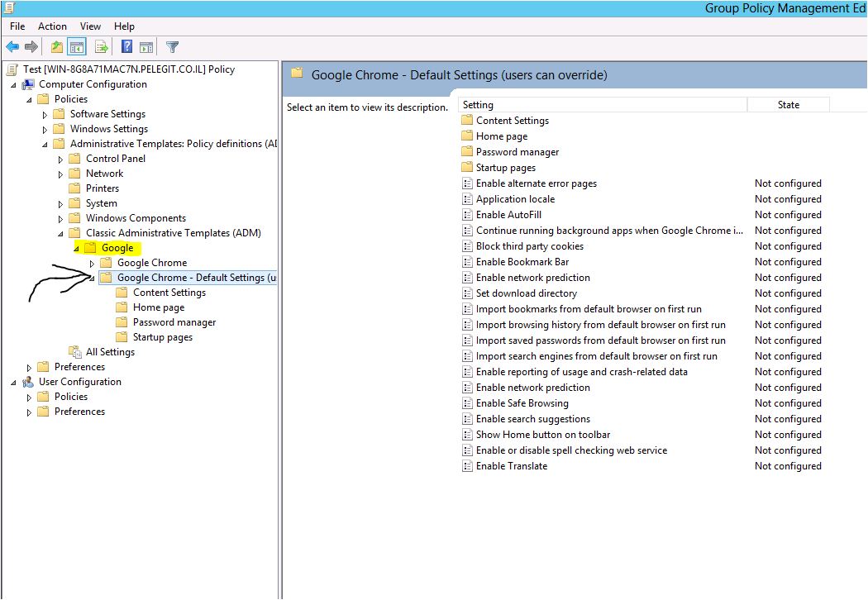Click the Test policy root node icon

click(12, 69)
